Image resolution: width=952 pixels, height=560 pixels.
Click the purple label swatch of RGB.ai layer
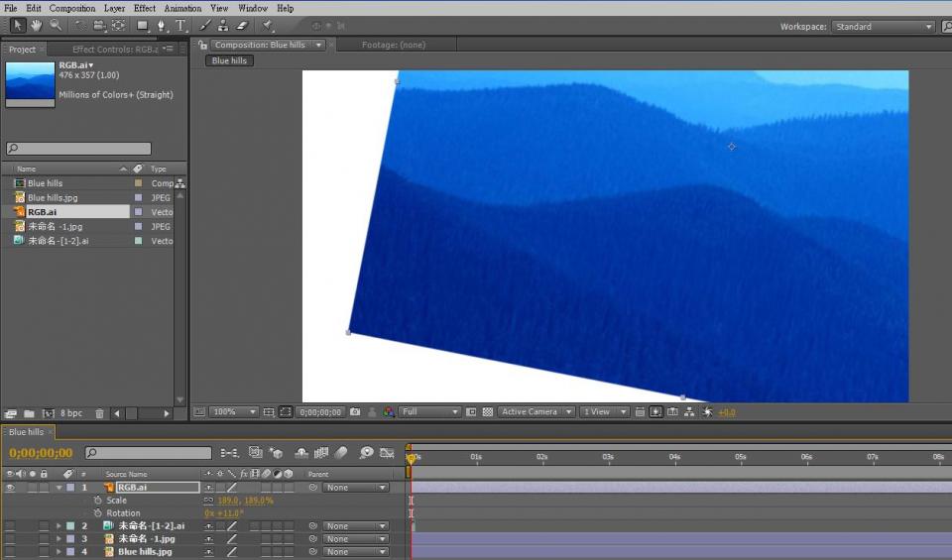[x=70, y=488]
